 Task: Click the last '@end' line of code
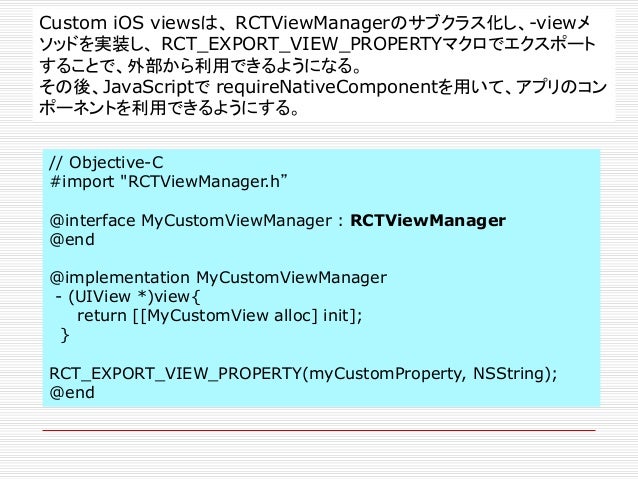point(72,393)
